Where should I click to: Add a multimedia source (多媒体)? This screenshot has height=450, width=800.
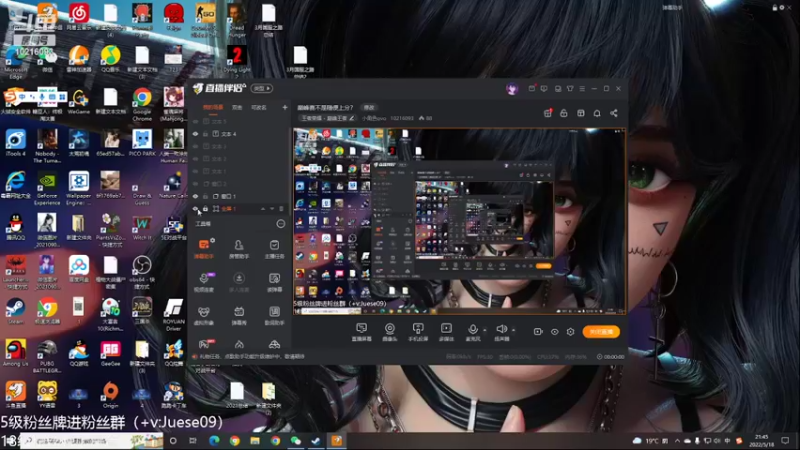(446, 332)
